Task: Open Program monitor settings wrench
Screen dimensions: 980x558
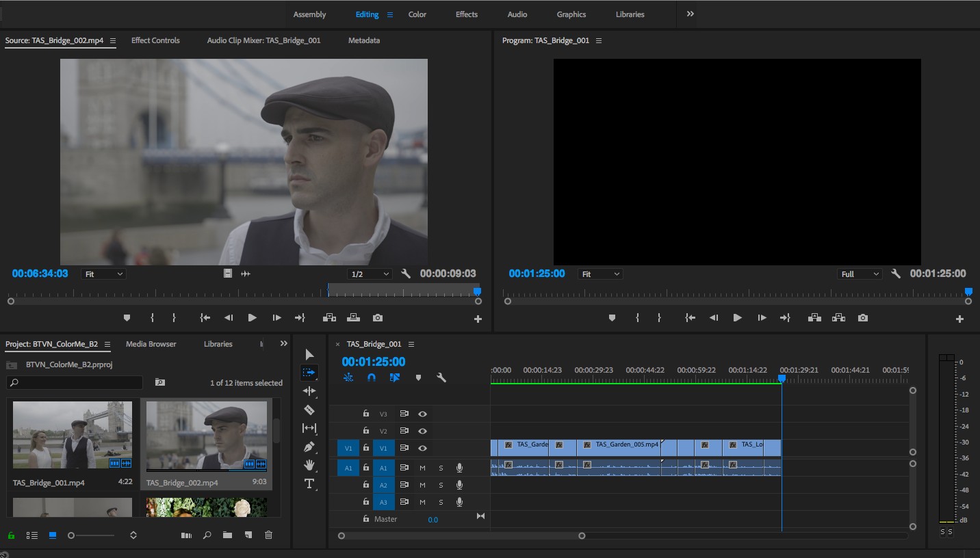Action: coord(896,274)
